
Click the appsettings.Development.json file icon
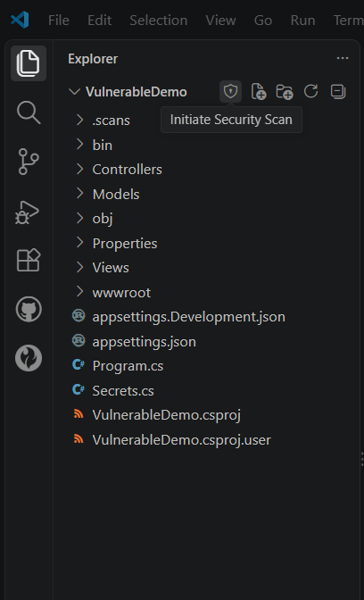[79, 316]
